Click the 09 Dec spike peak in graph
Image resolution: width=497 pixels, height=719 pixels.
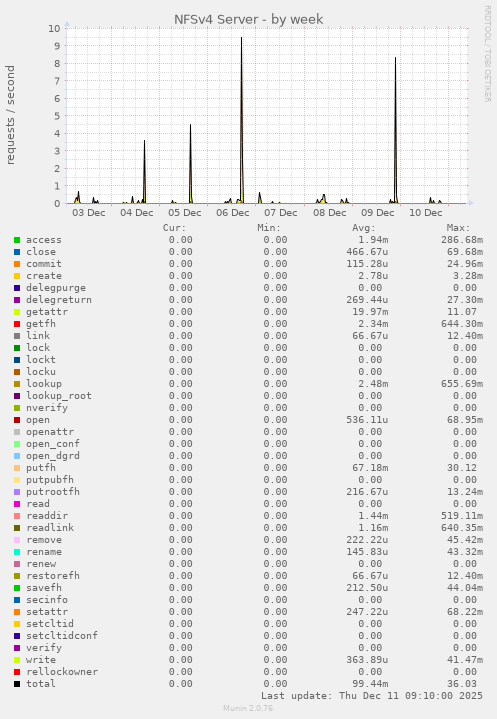(x=395, y=58)
